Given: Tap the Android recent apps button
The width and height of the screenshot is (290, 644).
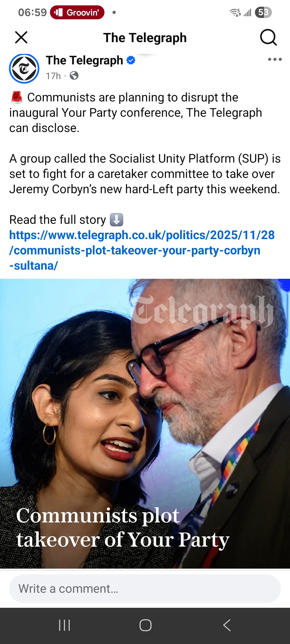Looking at the screenshot, I should coord(64,625).
